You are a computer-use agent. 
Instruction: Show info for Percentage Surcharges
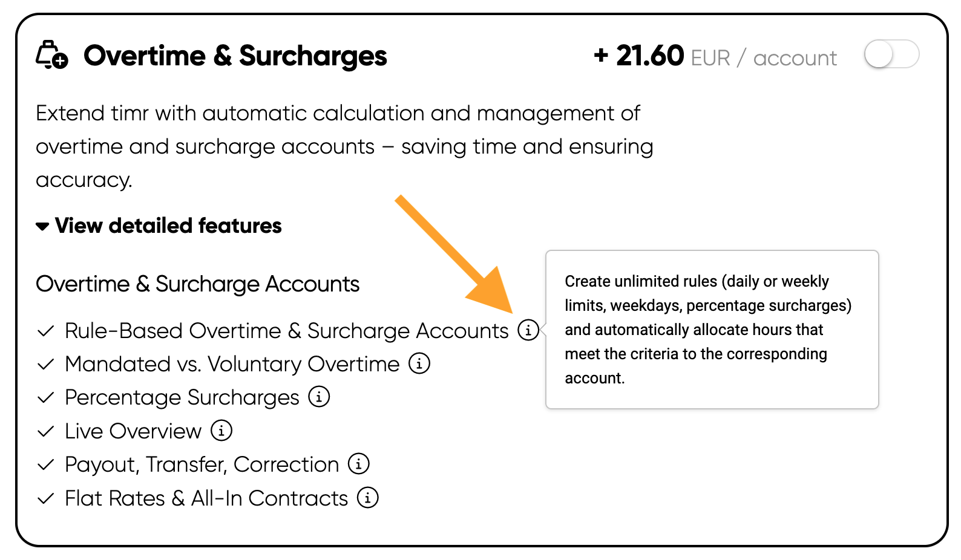(319, 397)
